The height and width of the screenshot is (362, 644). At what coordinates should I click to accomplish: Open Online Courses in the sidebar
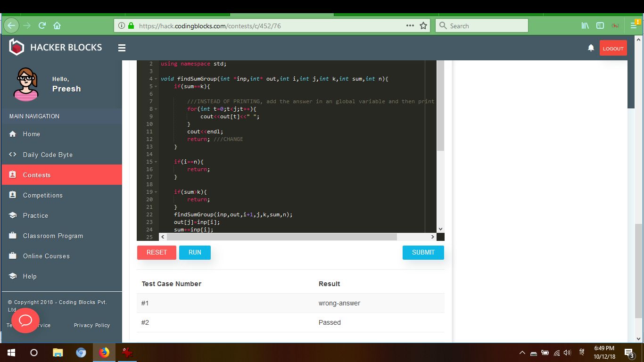pyautogui.click(x=46, y=256)
